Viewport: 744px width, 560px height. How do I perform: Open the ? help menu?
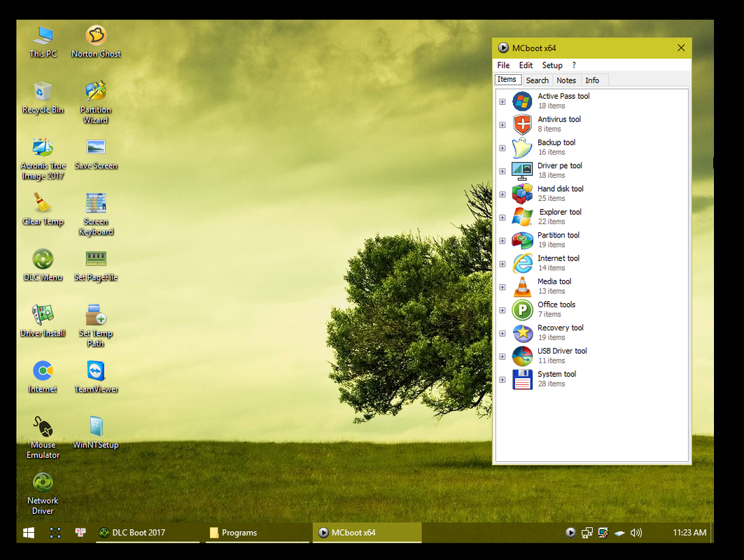click(574, 65)
